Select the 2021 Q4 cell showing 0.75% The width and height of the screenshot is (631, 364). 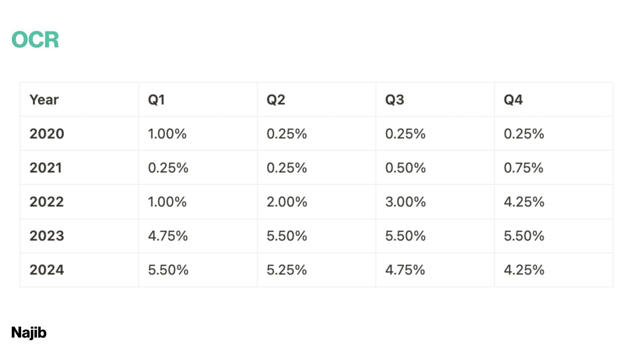coord(523,168)
